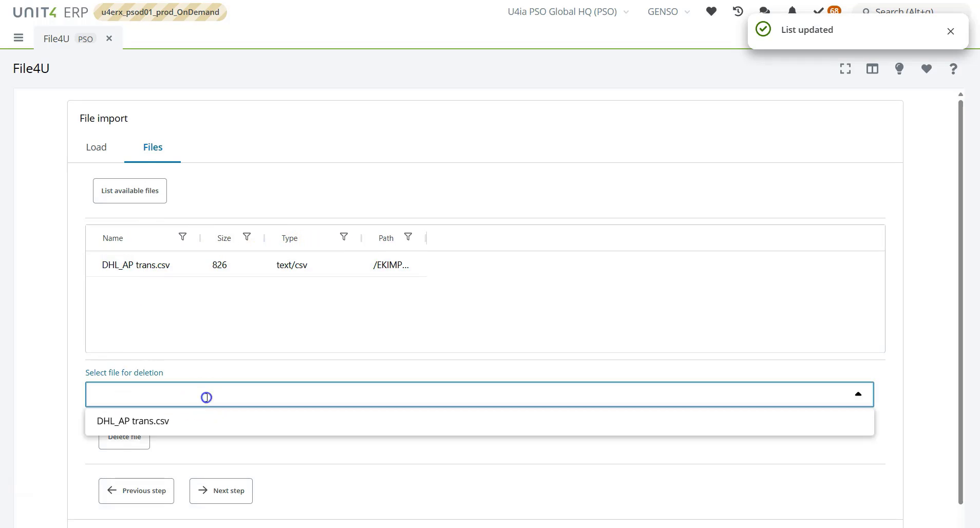Image resolution: width=980 pixels, height=528 pixels.
Task: Add File4U to favourites with heart icon
Action: coord(926,68)
